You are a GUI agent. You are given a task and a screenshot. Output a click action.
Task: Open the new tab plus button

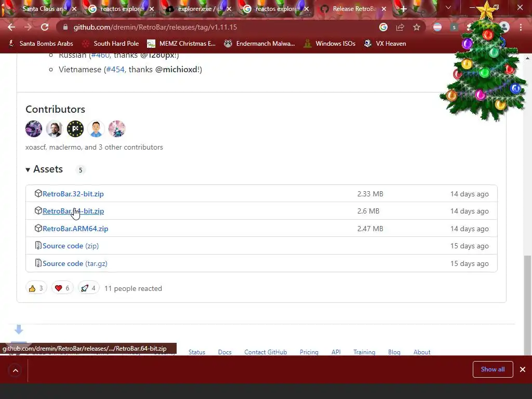pyautogui.click(x=403, y=9)
